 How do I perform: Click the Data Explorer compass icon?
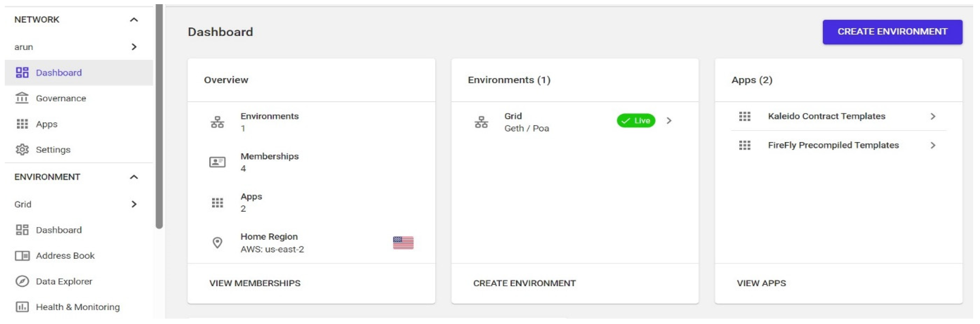22,281
